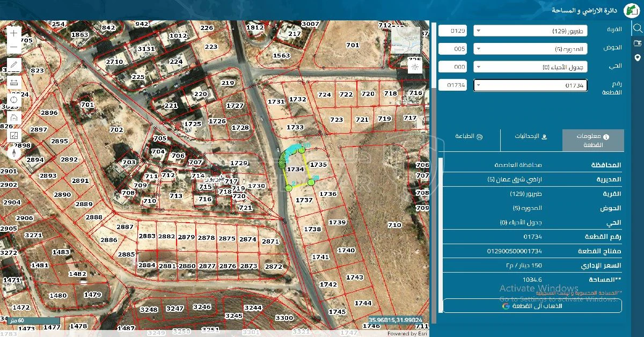Click map coordinates readout 35.96815,31.99824
Screen dimensions: 644x337
pos(396,319)
